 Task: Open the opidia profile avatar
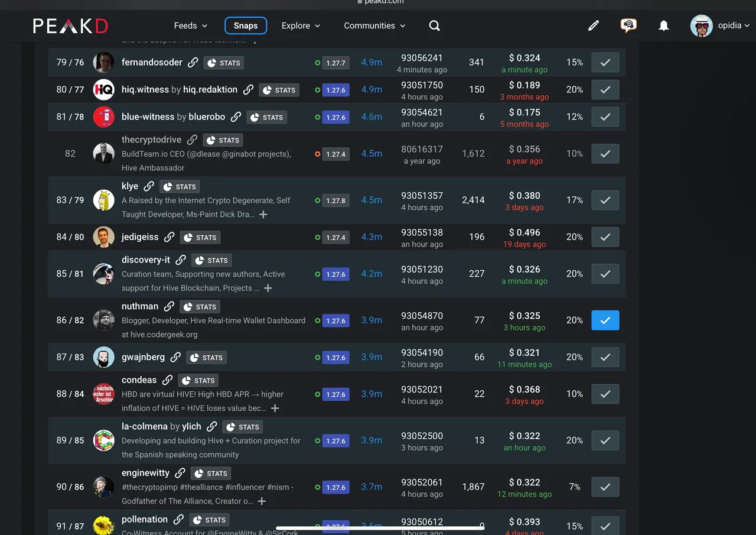click(x=702, y=25)
